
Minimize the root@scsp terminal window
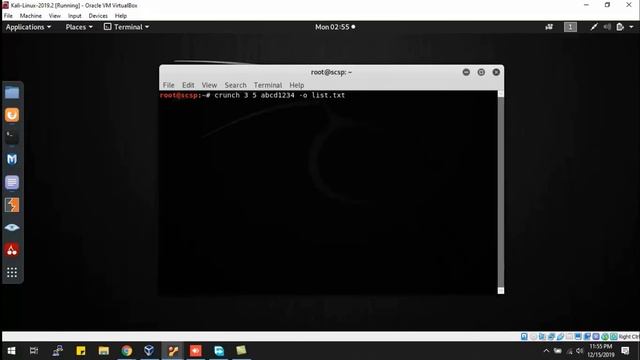[x=466, y=72]
